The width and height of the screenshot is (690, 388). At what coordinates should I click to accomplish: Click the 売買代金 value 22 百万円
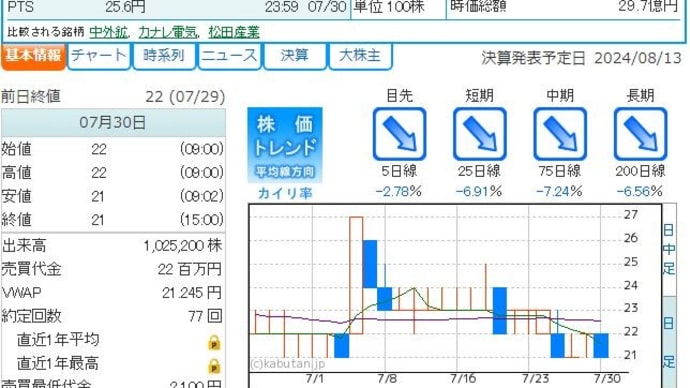(190, 269)
